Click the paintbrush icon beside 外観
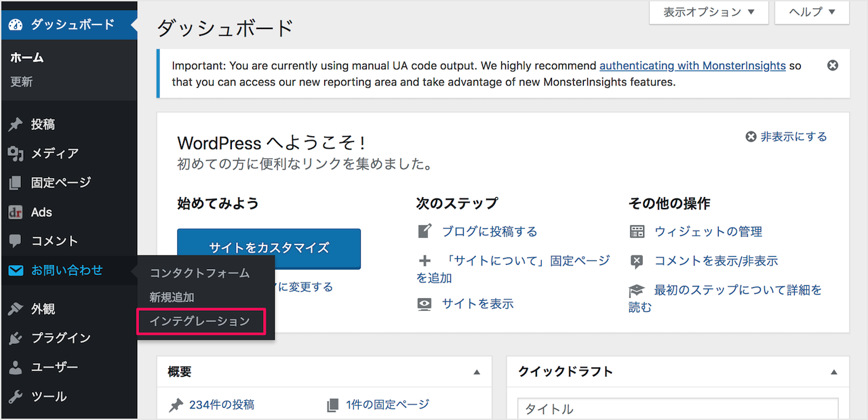This screenshot has height=420, width=868. (x=16, y=309)
